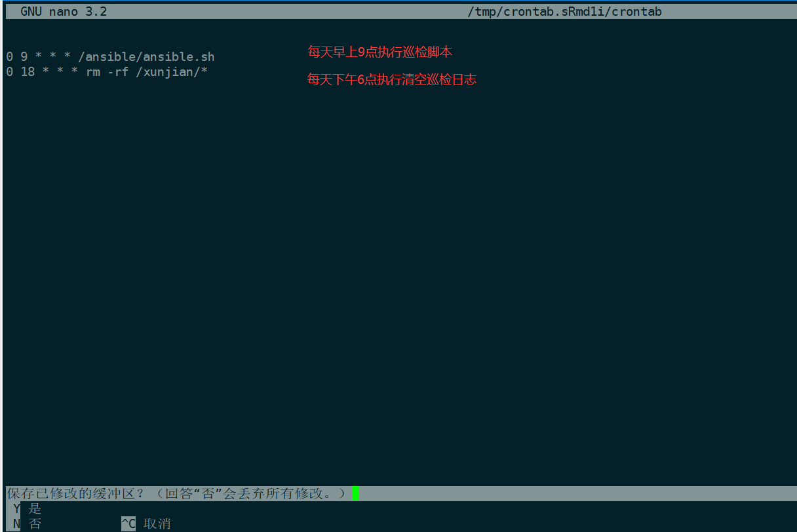Select the 每天早上9点执行巡检脚本 annotation

tap(380, 52)
